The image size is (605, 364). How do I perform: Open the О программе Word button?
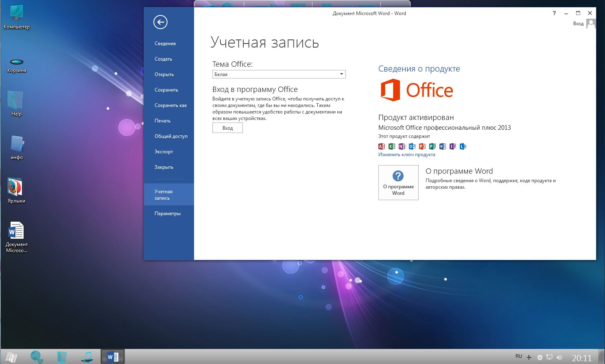[398, 183]
